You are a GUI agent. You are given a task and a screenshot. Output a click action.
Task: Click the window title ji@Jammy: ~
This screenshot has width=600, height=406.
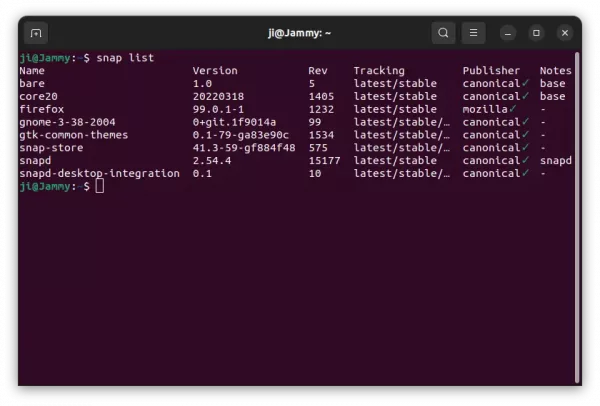click(x=300, y=33)
